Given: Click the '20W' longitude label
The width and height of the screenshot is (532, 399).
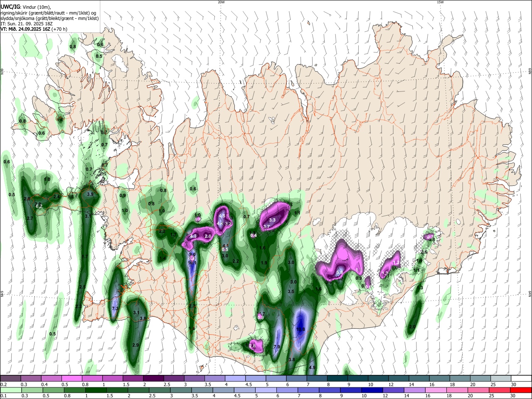Looking at the screenshot, I should pos(221,2).
